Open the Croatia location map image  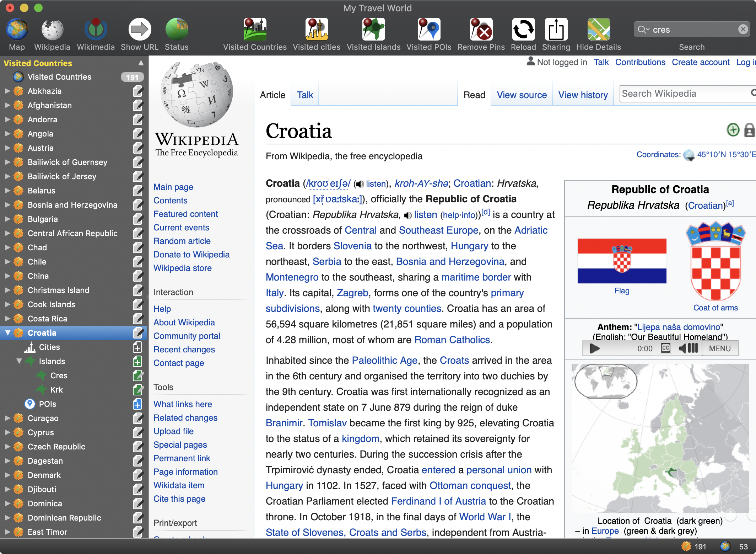[x=660, y=438]
